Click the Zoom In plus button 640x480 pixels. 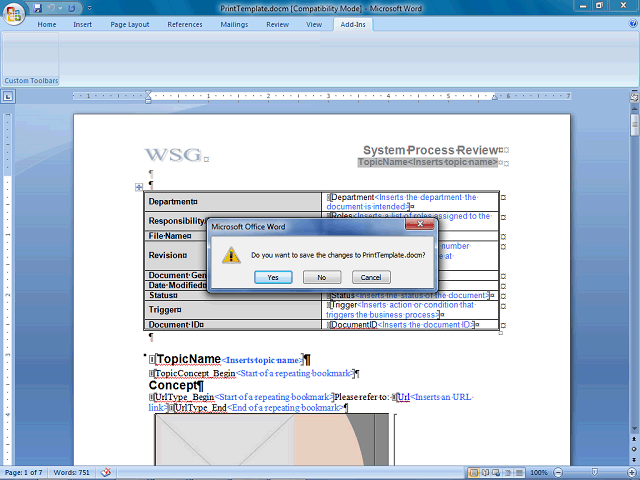(x=631, y=473)
